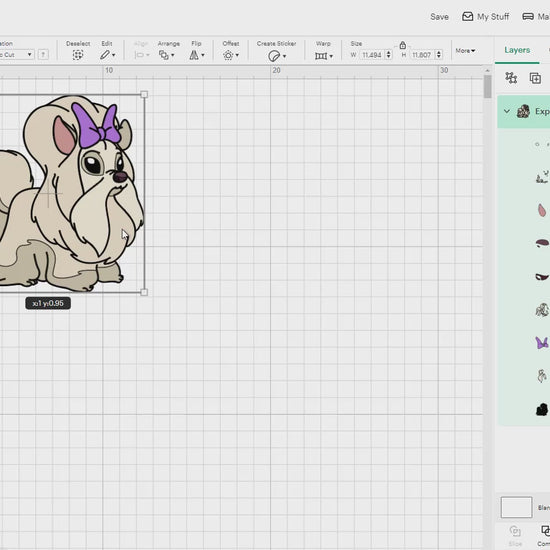Screen dimensions: 550x550
Task: Select the eye shape layer thumbnail
Action: point(542,276)
